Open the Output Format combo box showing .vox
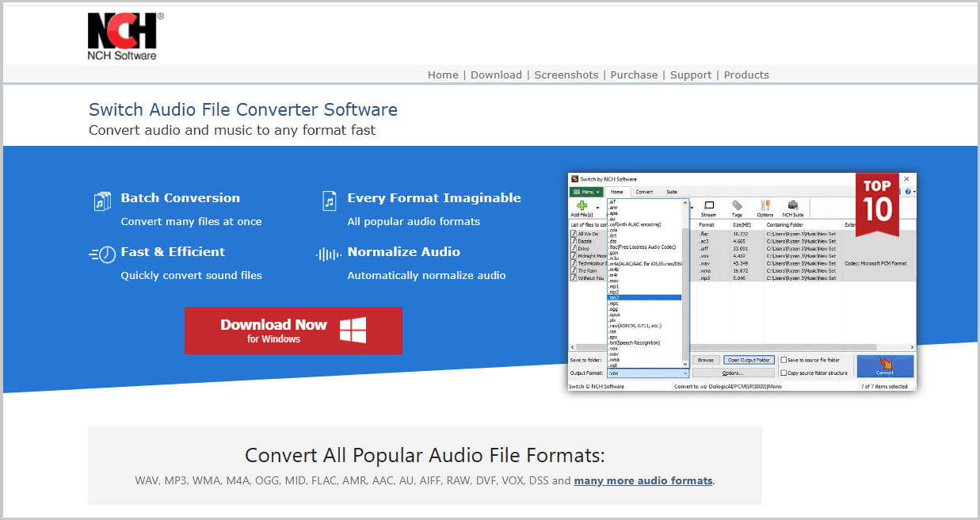 click(648, 373)
